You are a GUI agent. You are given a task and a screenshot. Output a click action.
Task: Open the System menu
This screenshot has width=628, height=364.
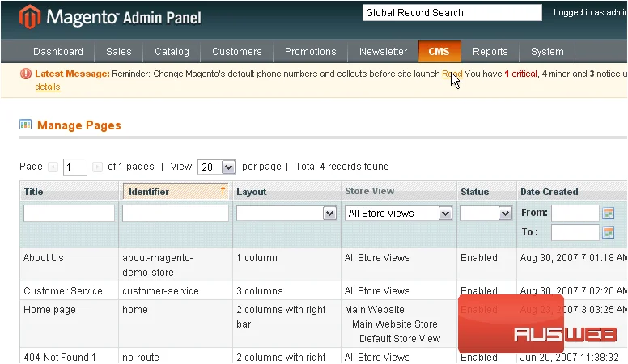pos(547,52)
